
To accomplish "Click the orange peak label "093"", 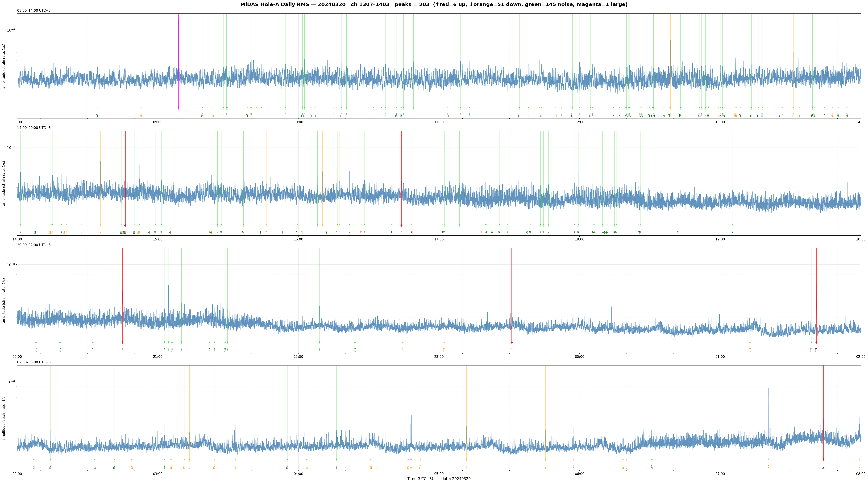I will coord(100,232).
